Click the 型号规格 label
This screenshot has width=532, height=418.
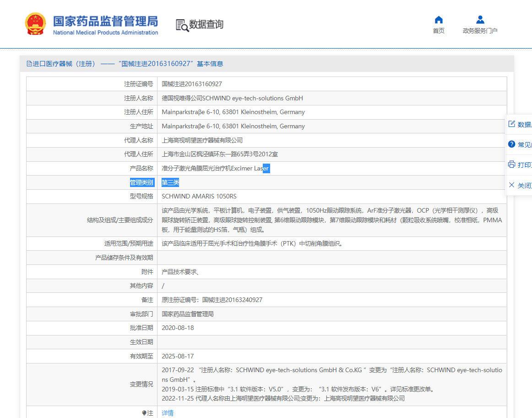click(x=141, y=196)
